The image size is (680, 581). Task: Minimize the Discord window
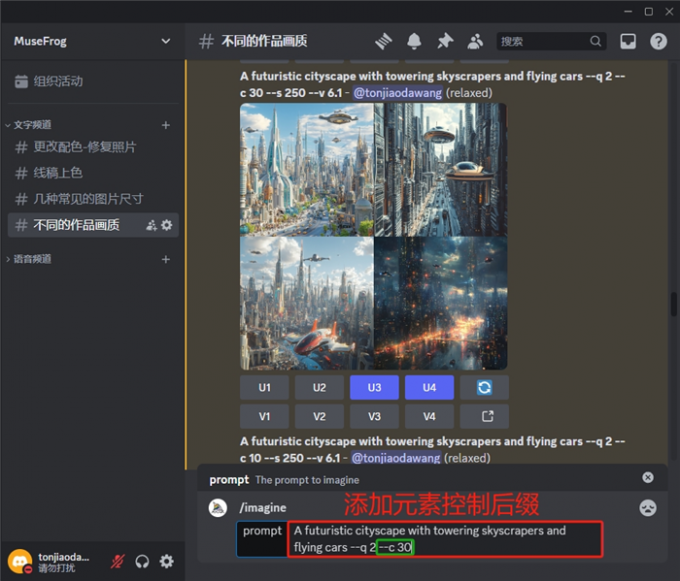(628, 12)
